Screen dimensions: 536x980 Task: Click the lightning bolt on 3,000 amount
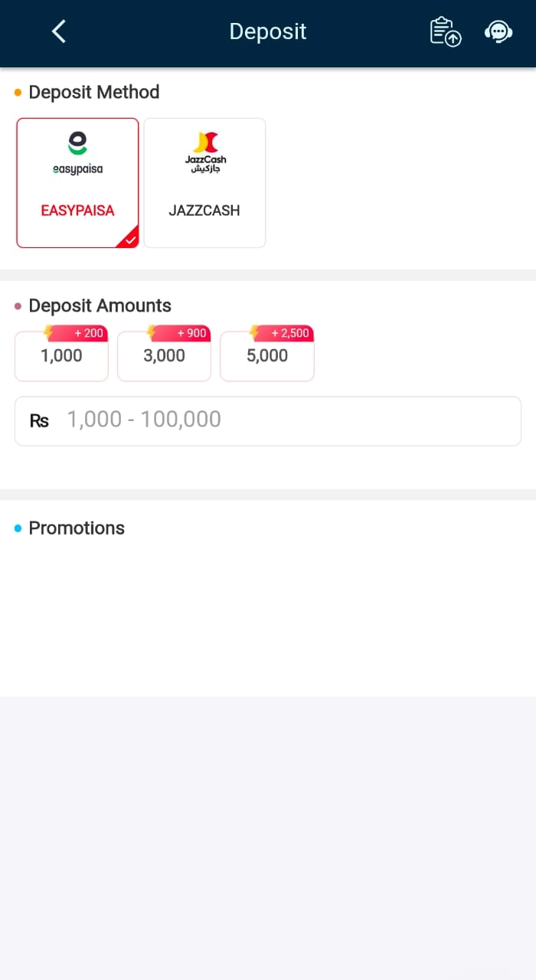[152, 332]
